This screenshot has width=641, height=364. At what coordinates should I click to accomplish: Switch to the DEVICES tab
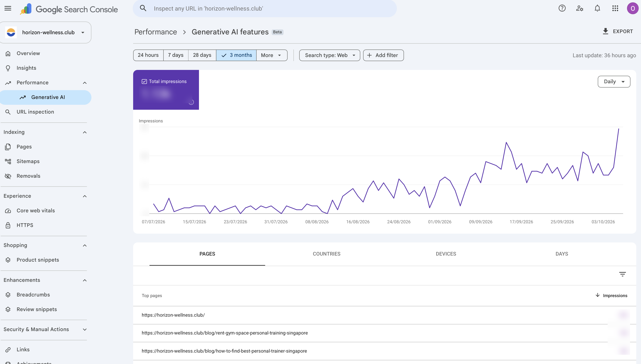446,254
